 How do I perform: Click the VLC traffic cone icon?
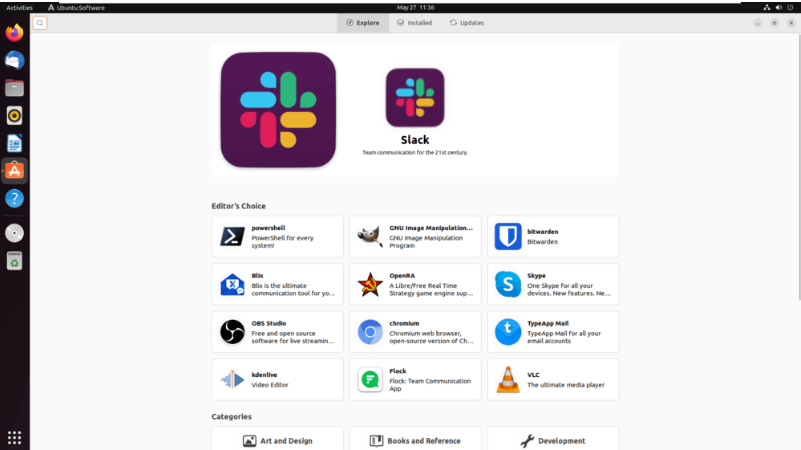click(508, 380)
